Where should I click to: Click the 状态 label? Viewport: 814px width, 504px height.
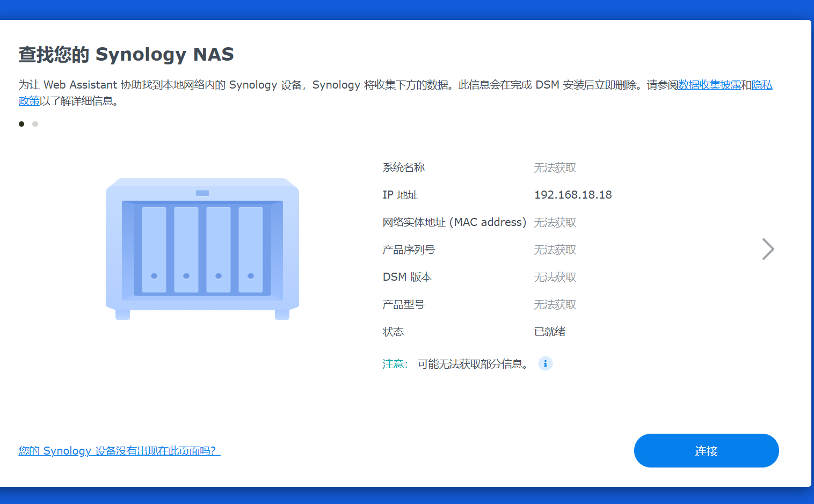click(393, 332)
